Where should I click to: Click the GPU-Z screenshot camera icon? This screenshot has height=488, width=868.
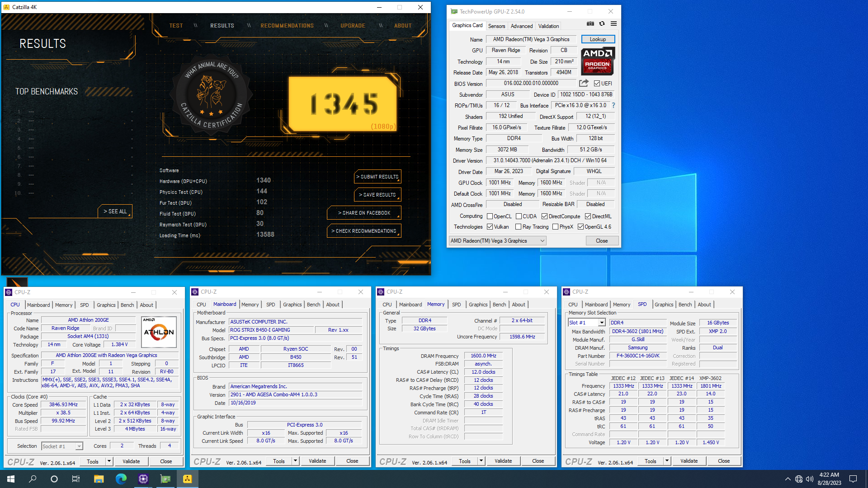coord(590,24)
